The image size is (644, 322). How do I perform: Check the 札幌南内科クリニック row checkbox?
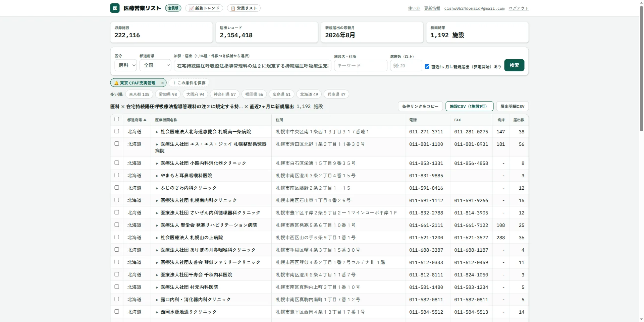[x=117, y=200]
